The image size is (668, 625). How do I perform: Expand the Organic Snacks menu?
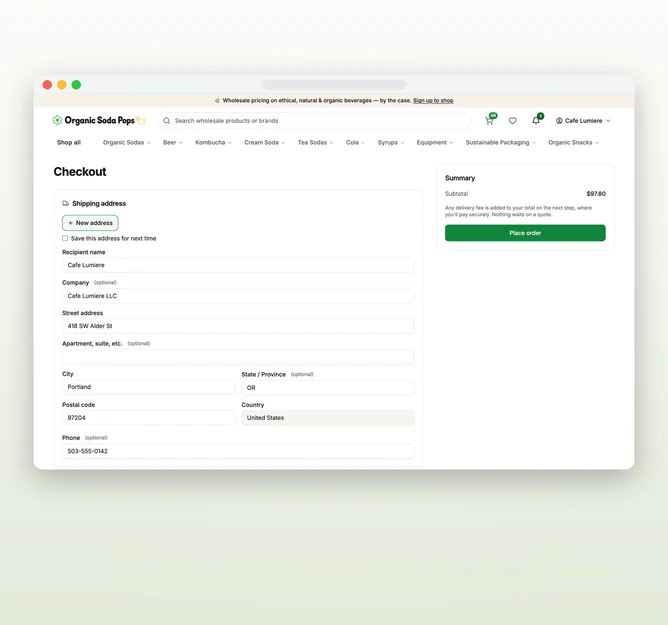click(573, 143)
